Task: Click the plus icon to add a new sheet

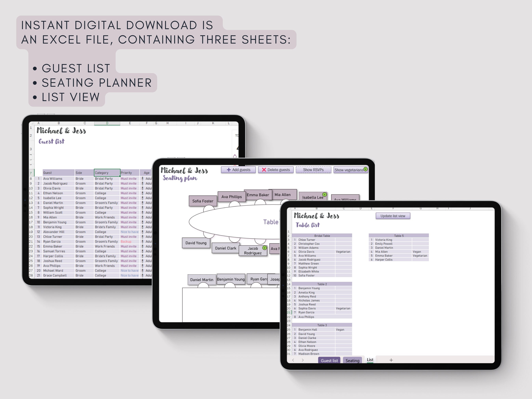Action: click(x=391, y=360)
